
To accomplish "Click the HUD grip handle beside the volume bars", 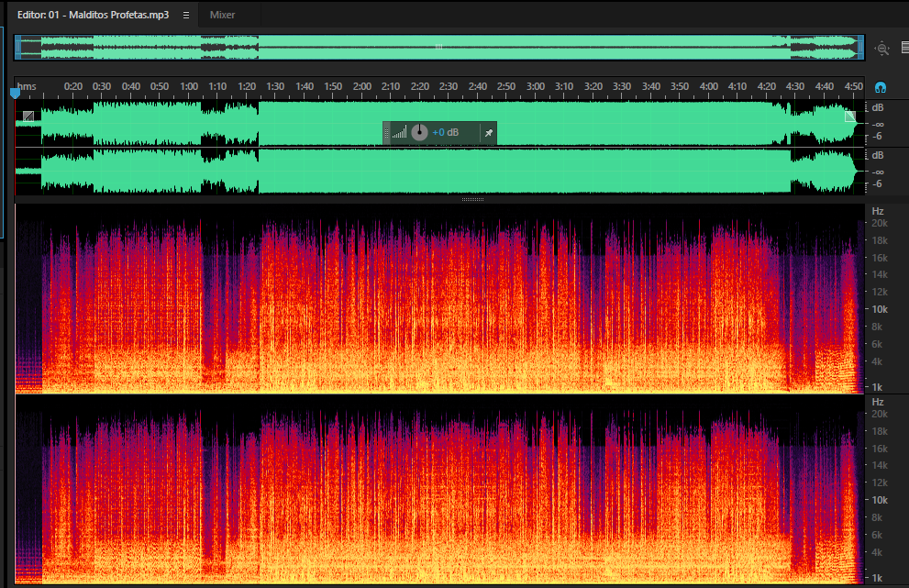I will (x=387, y=133).
